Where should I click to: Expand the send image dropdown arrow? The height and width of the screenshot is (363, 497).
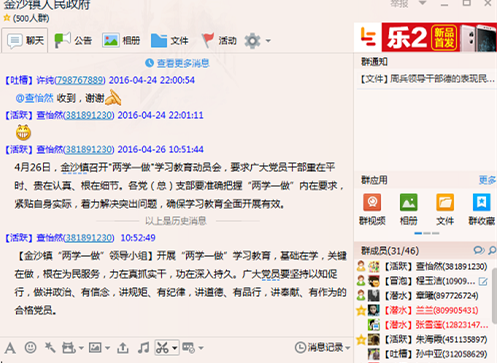(x=107, y=348)
